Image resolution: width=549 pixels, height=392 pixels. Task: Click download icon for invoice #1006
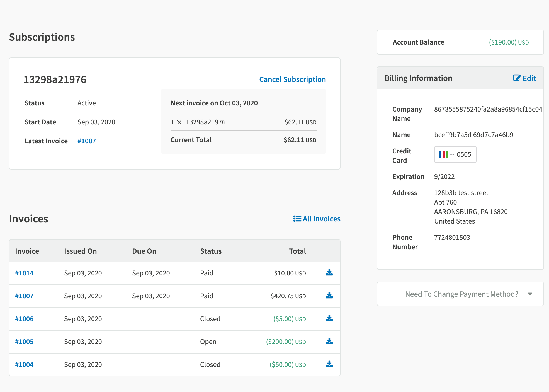click(329, 318)
